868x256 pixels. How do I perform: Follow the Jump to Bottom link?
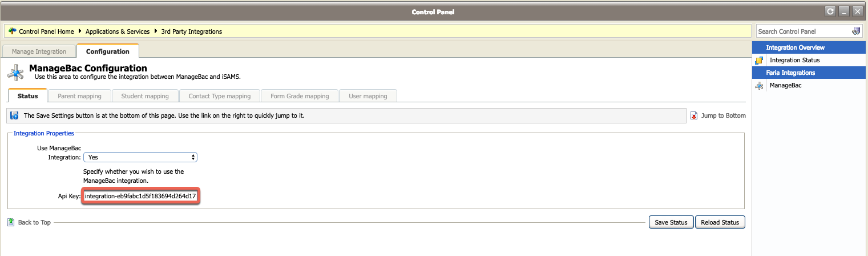723,115
